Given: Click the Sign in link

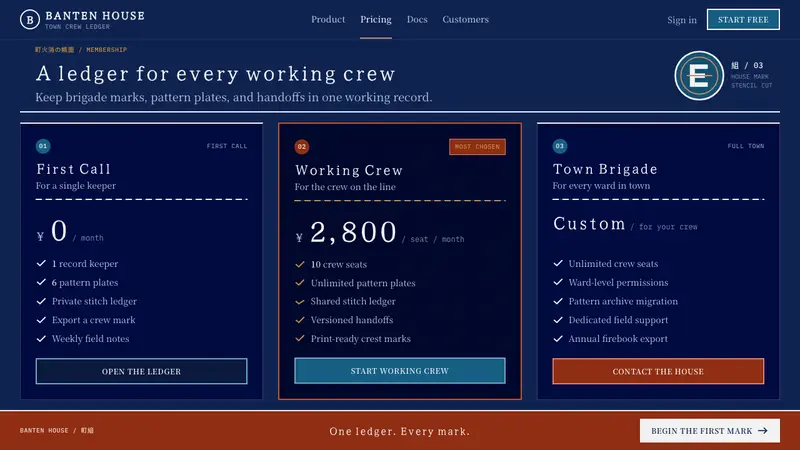Looking at the screenshot, I should (x=682, y=20).
